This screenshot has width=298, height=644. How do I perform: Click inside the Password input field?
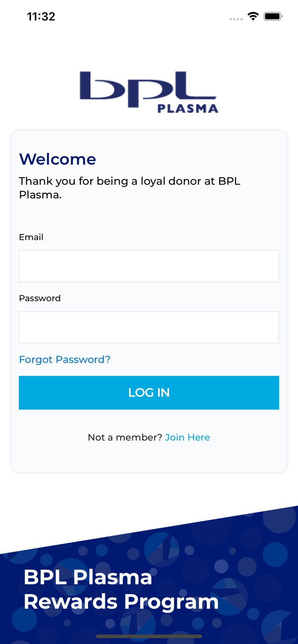[149, 327]
